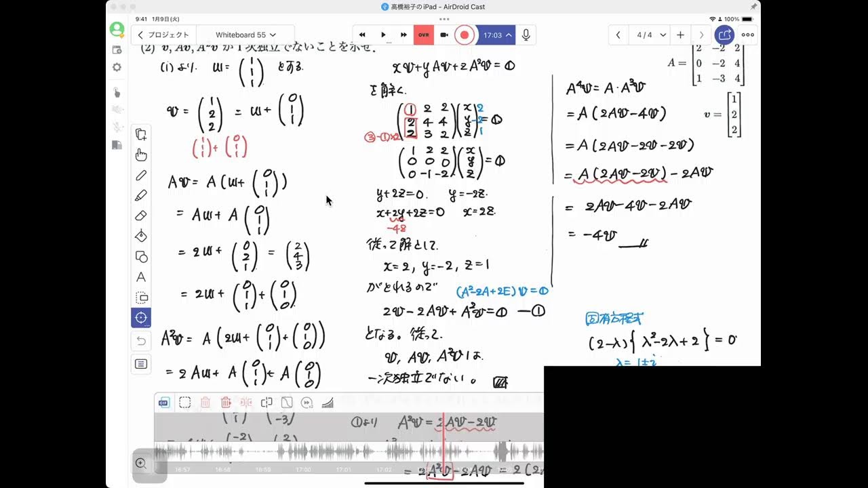Delete and shift timeline with red trash arrow
This screenshot has height=488, width=868.
point(226,403)
